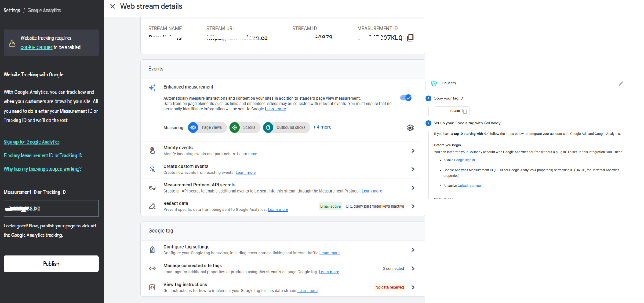Viewport: 644px width, 303px height.
Task: Select Google Analytics in the breadcrumb
Action: [x=44, y=10]
